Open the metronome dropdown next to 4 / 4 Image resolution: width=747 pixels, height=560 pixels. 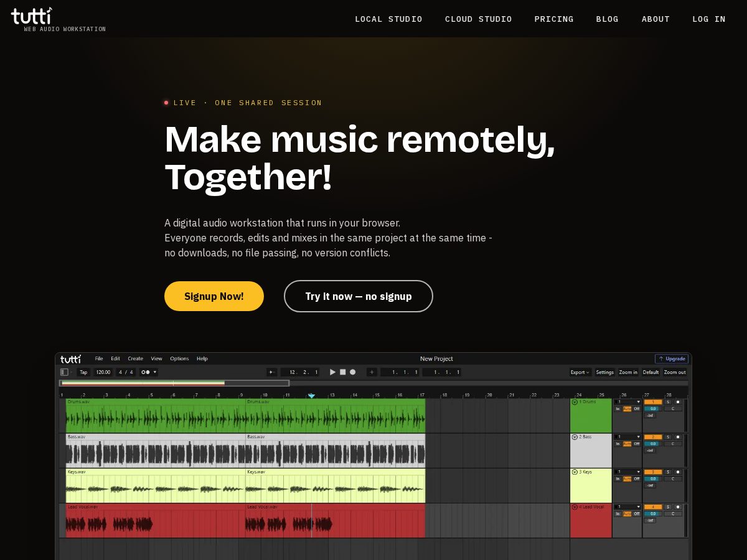click(149, 372)
